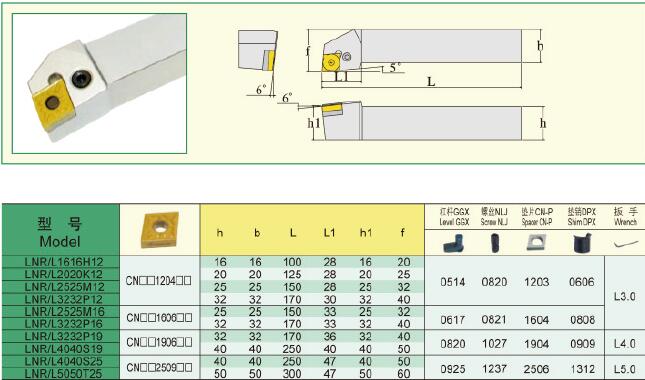The width and height of the screenshot is (645, 380).
Task: Click the tool holder product photo
Action: click(x=99, y=83)
